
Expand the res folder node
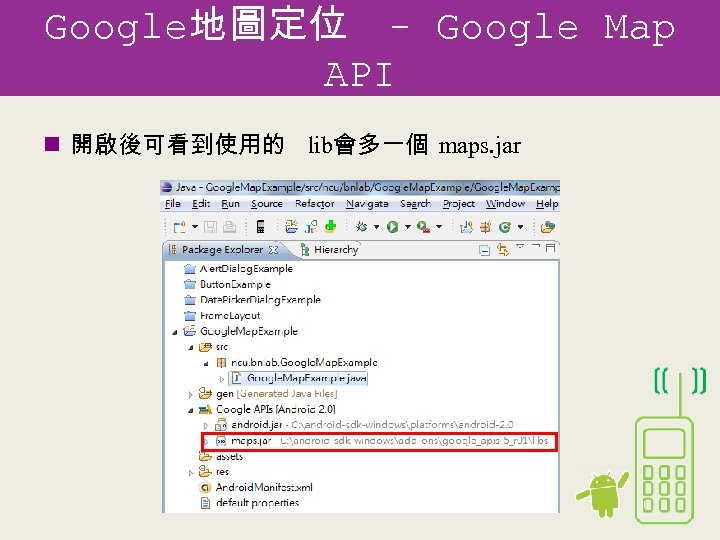[x=191, y=472]
